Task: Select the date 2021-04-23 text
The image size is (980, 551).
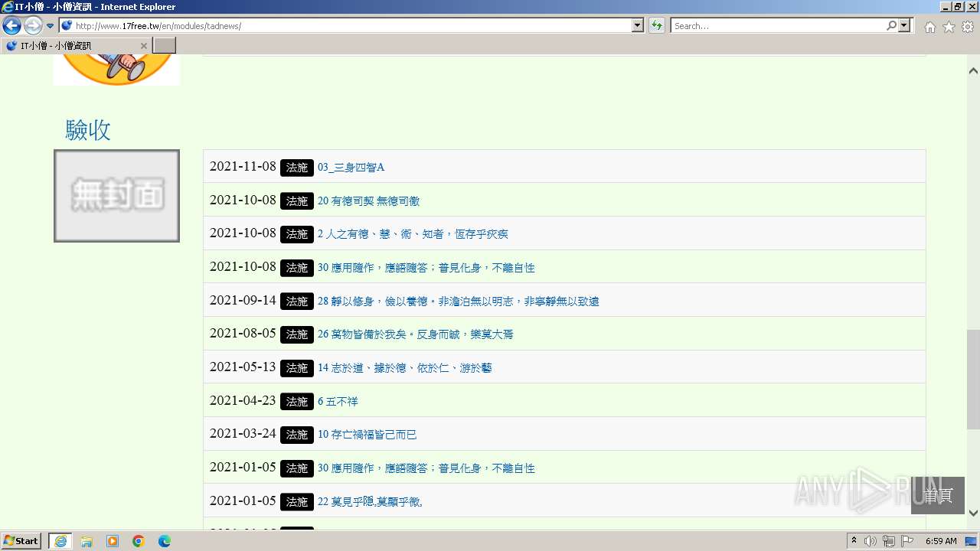Action: [x=243, y=401]
